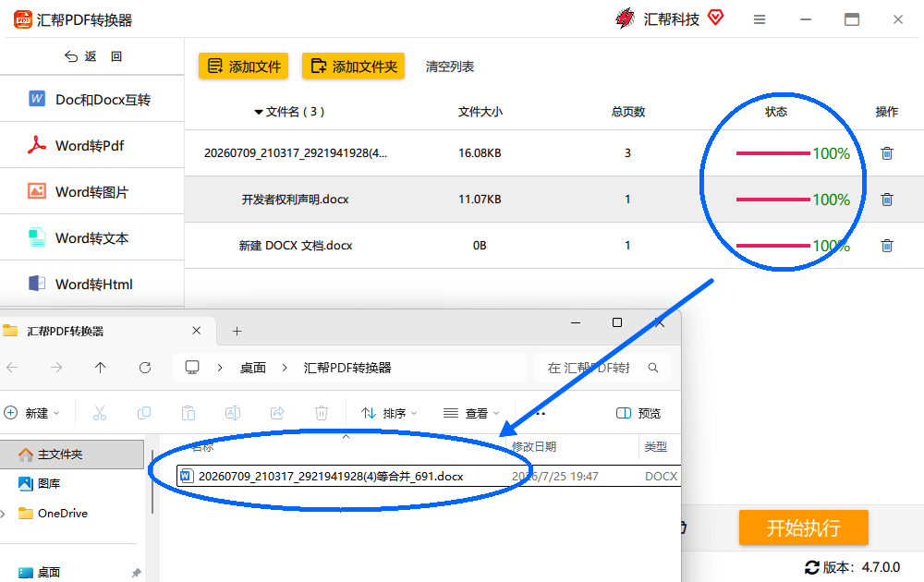Click 桌面 in the Explorer address bar
This screenshot has width=924, height=582.
[x=253, y=368]
